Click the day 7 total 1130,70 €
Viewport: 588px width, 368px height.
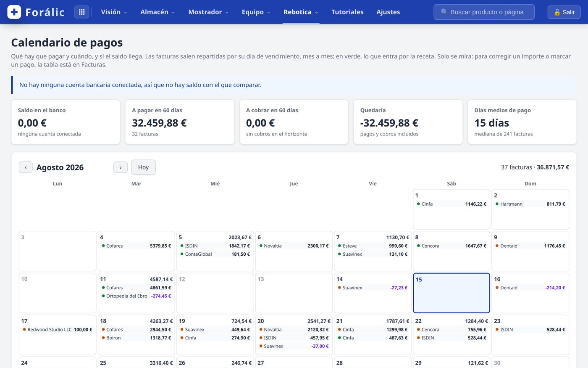[x=398, y=238]
